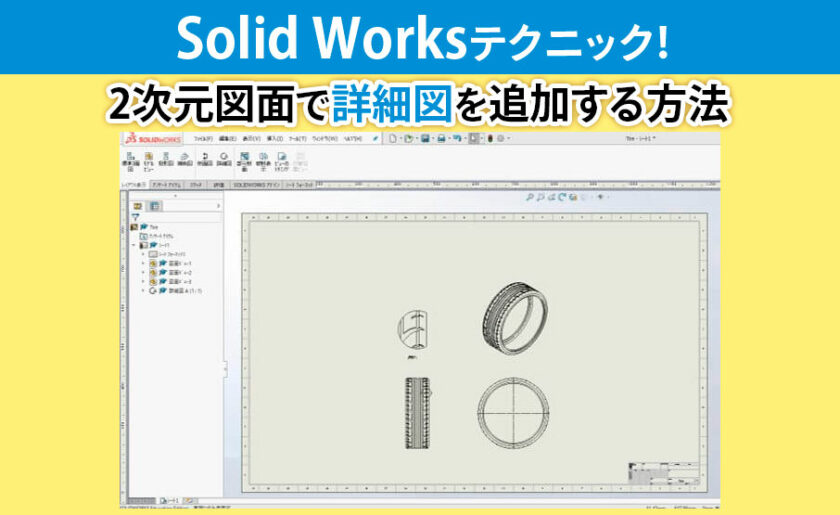Expand the Undo history dropdown arrow

point(464,139)
